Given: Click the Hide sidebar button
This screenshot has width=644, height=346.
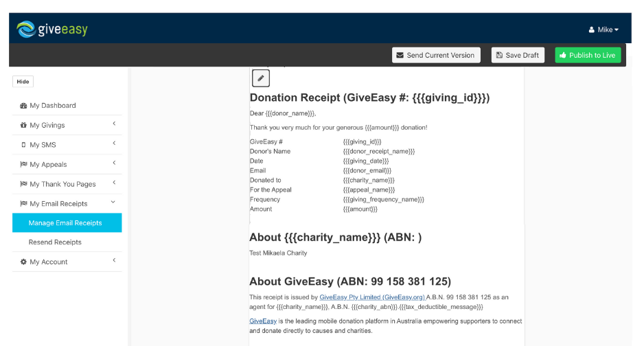Looking at the screenshot, I should click(x=23, y=82).
